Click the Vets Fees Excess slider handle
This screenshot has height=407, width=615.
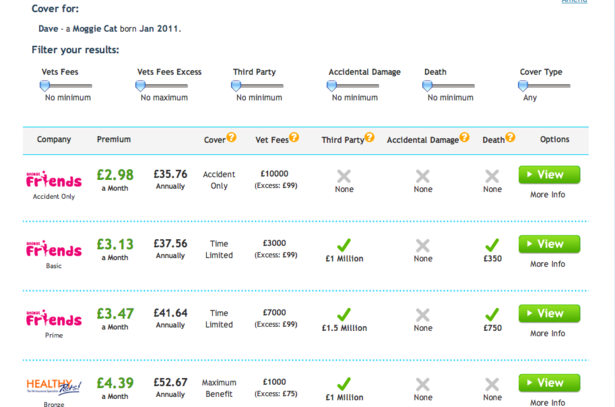[140, 85]
